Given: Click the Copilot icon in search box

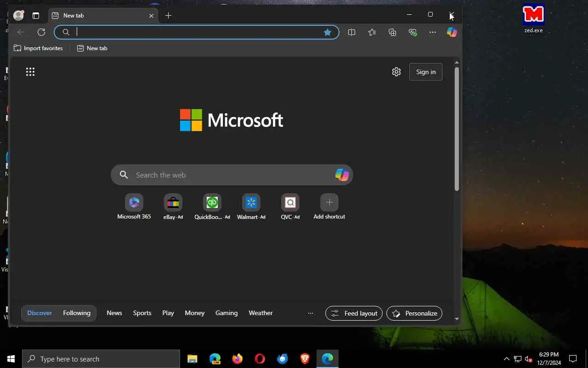Looking at the screenshot, I should 342,175.
